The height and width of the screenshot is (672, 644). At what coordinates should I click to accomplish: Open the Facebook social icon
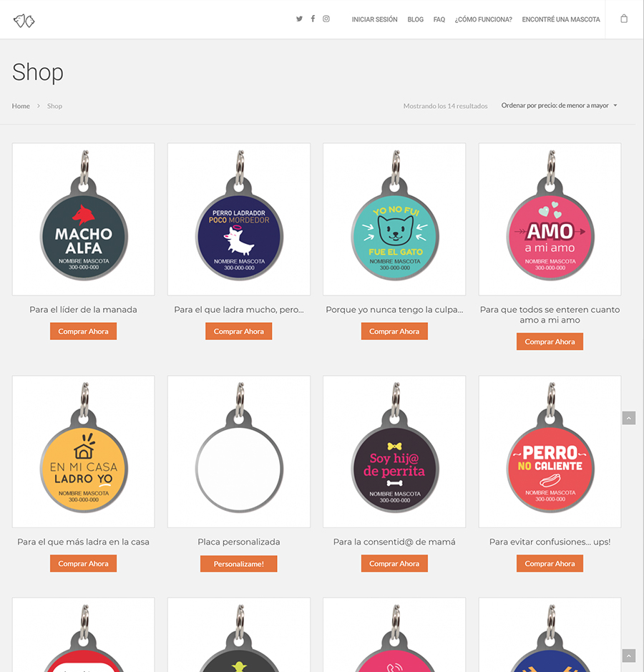tap(313, 19)
